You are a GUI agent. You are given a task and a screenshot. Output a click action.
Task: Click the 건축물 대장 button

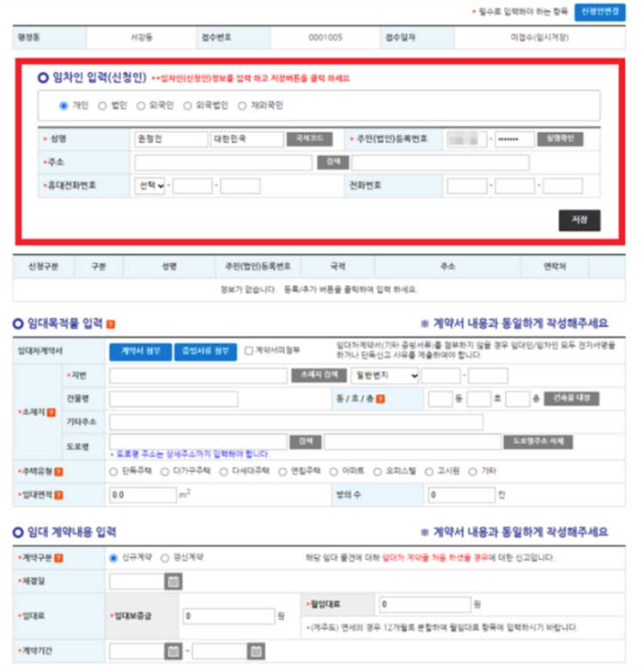pyautogui.click(x=572, y=398)
